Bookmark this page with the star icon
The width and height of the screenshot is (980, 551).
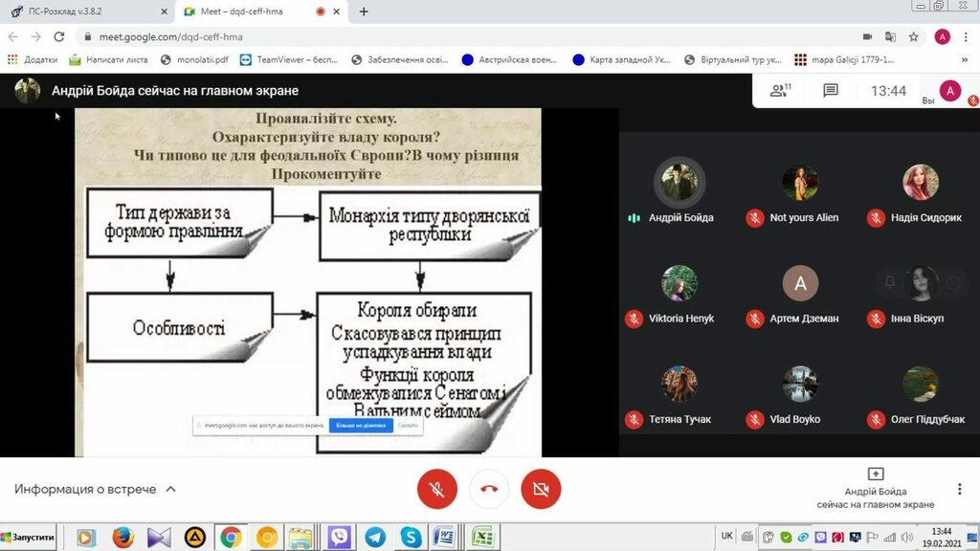(914, 37)
